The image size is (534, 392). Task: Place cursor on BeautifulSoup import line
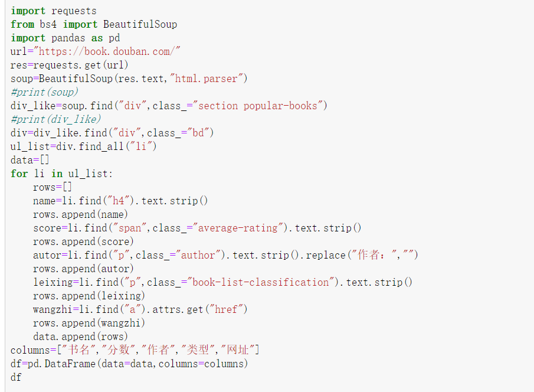pos(93,24)
